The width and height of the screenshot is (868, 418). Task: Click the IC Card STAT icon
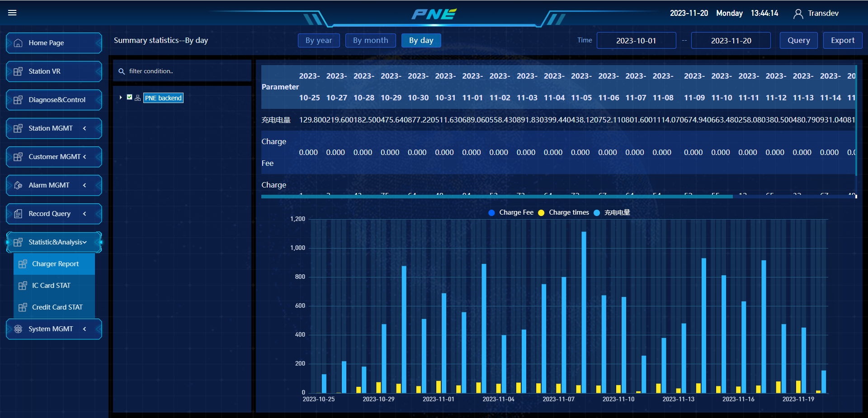(x=23, y=286)
